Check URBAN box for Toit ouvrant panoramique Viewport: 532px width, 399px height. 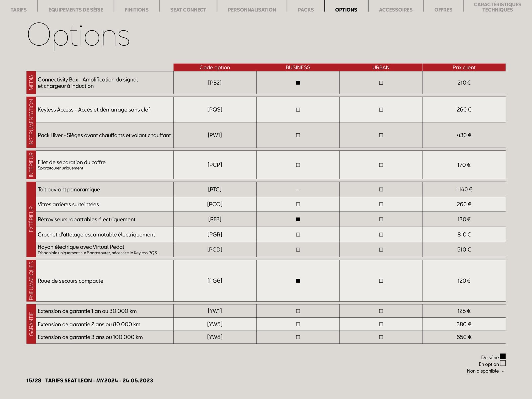coord(381,190)
